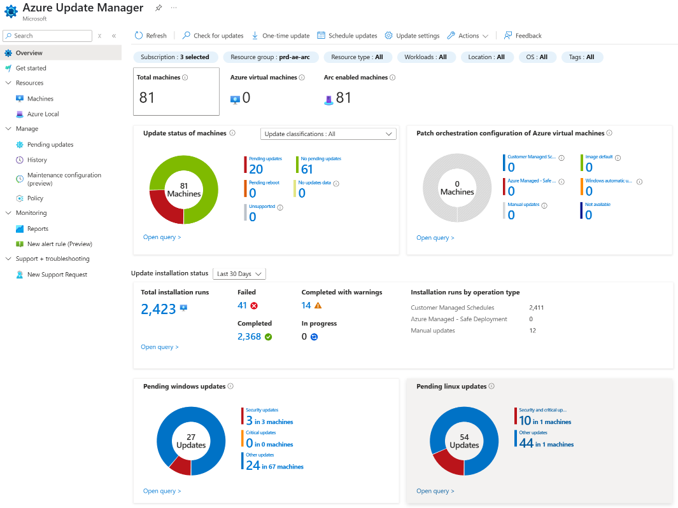Viewport: 678px width, 508px height.
Task: Open Policy in sidebar
Action: click(x=35, y=198)
